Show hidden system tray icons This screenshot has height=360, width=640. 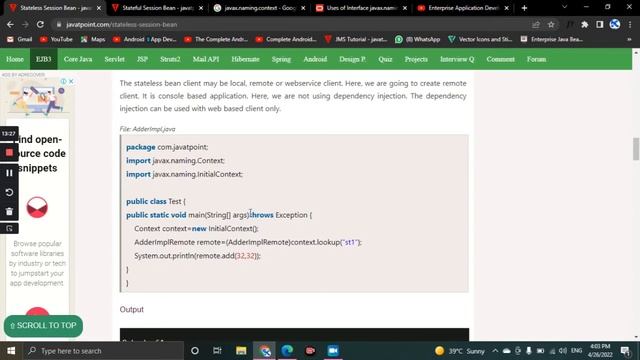pyautogui.click(x=495, y=351)
